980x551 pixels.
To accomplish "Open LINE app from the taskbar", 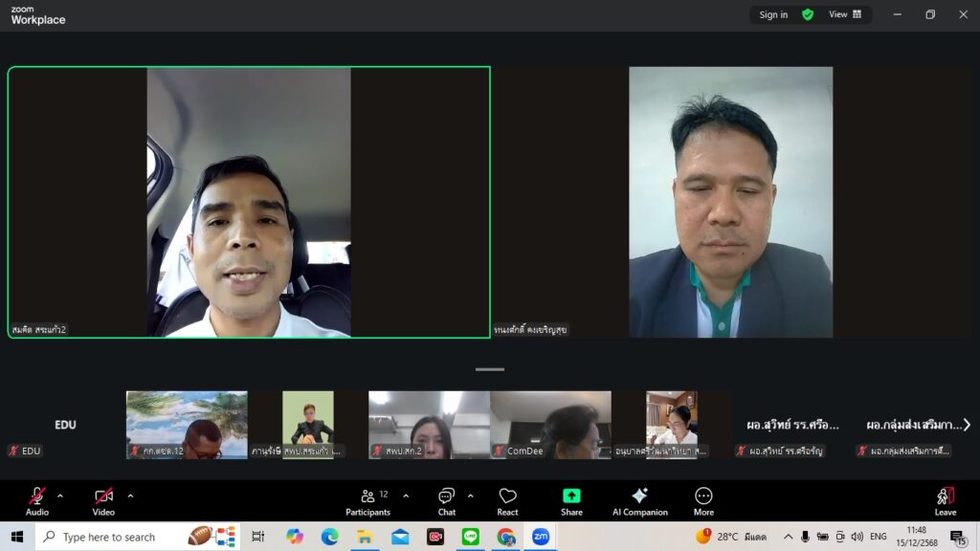I will 470,537.
